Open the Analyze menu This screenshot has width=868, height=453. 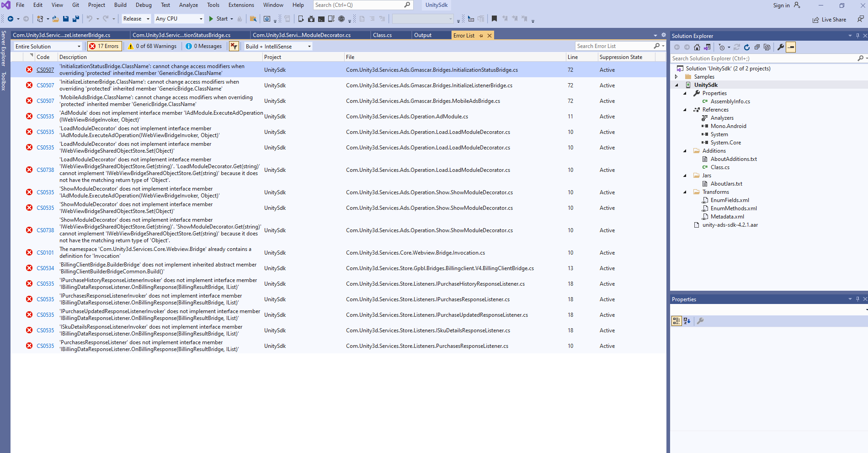[188, 5]
